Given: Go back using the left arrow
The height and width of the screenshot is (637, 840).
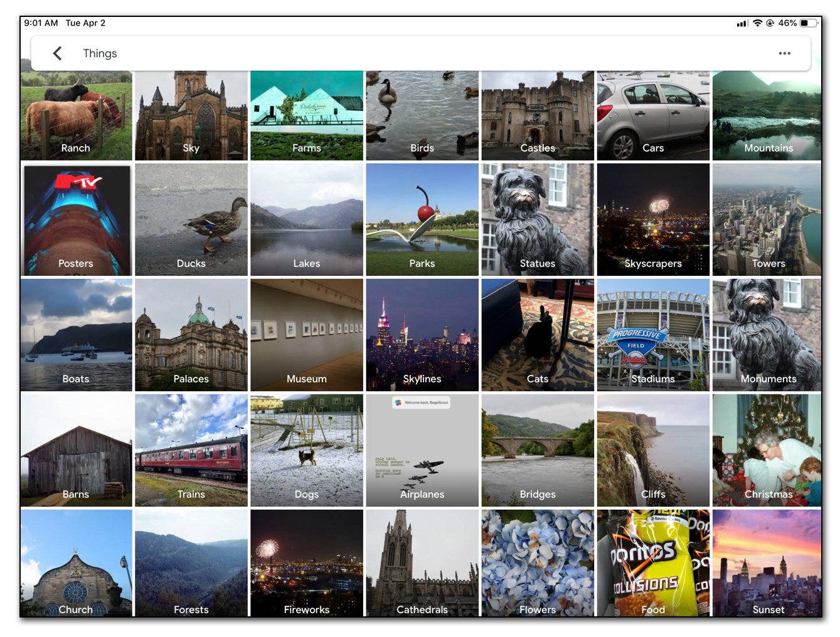Looking at the screenshot, I should pyautogui.click(x=57, y=53).
